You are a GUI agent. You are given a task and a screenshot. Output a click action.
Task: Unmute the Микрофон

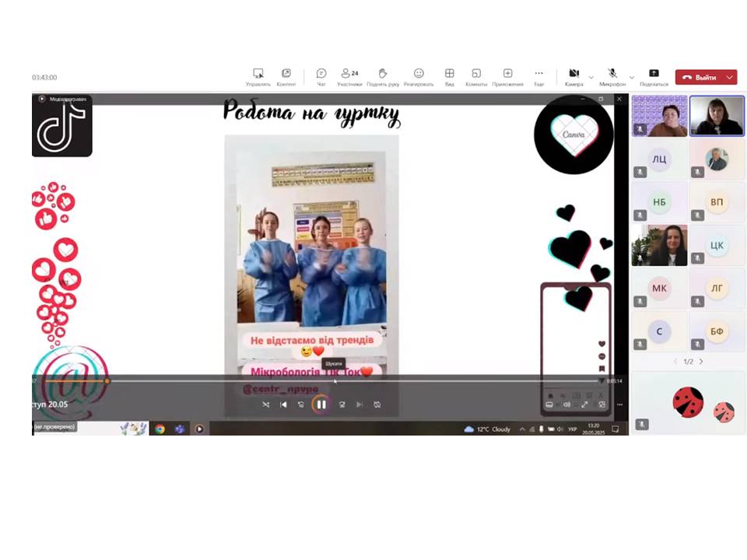[x=612, y=77]
